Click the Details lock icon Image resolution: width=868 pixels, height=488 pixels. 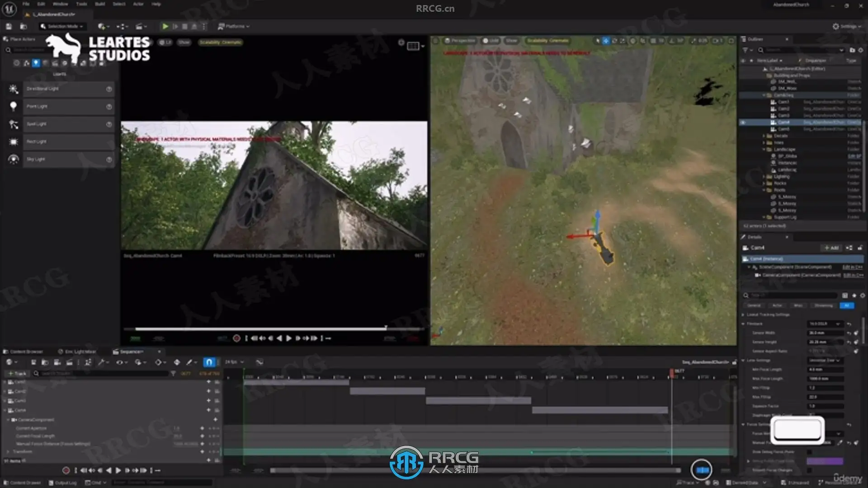[860, 248]
